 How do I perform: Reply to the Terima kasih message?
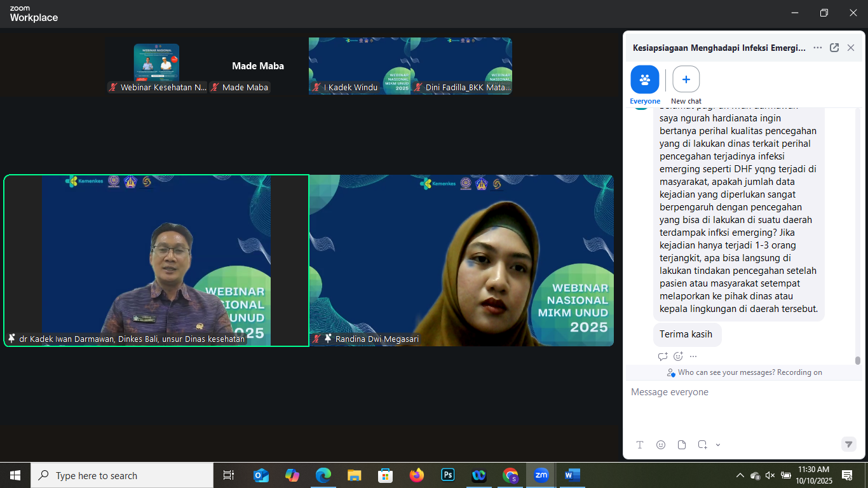point(663,356)
